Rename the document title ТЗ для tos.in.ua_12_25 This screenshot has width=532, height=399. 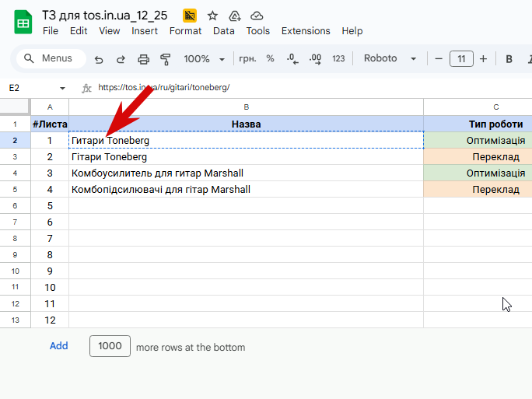pos(104,16)
